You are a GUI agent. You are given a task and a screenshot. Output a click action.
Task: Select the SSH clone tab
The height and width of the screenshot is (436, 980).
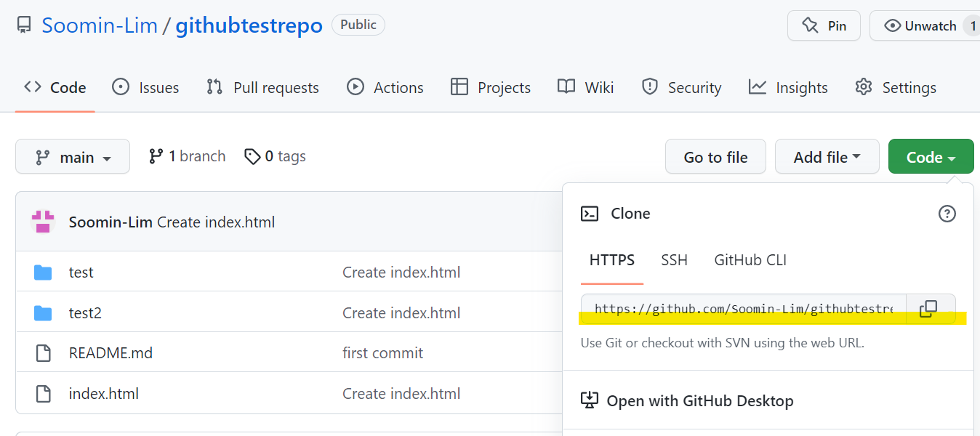pos(674,260)
